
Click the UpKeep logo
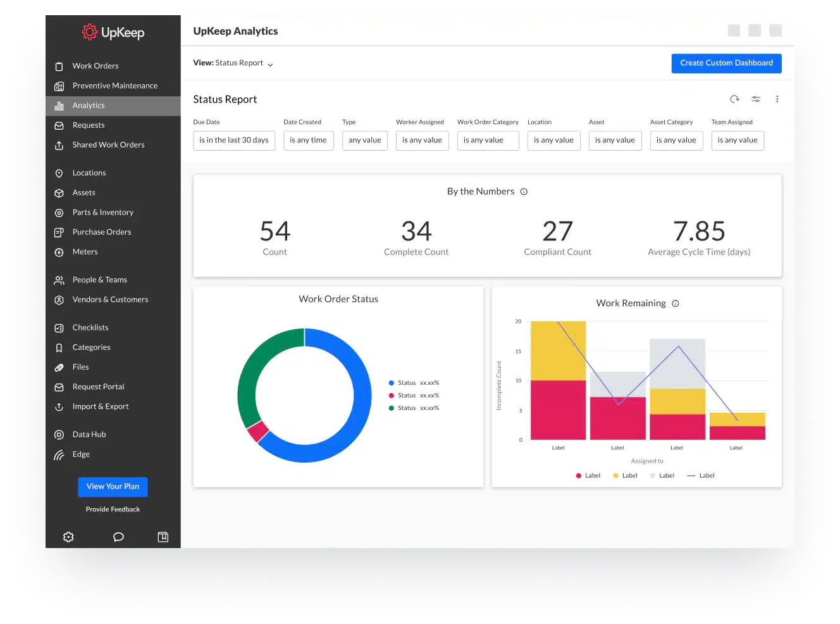point(113,32)
